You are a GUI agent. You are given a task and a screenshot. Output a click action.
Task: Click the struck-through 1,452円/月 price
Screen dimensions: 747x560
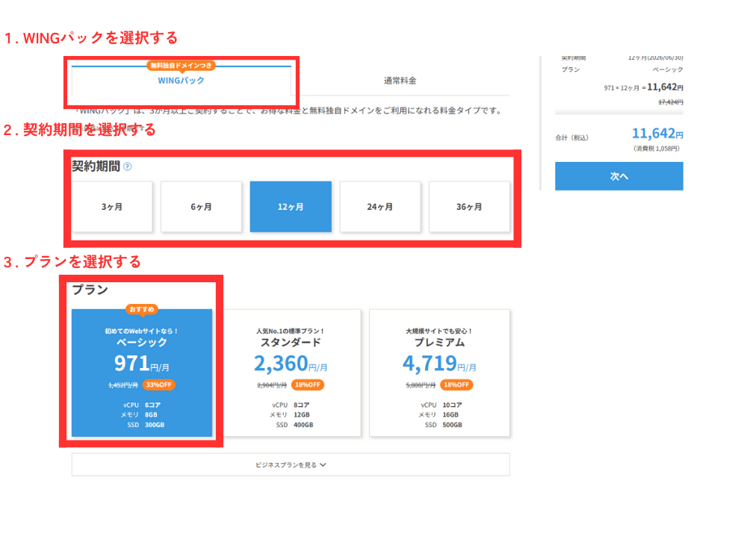pyautogui.click(x=123, y=385)
